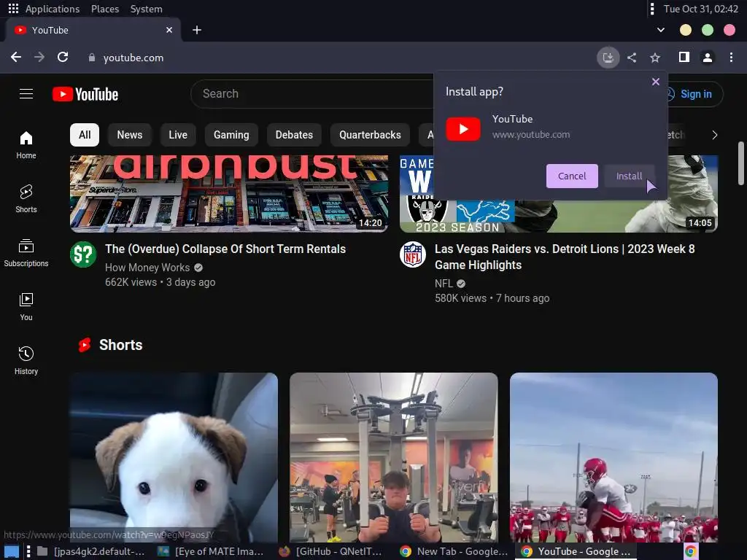Open the Chrome profile icon
747x560 pixels.
(708, 58)
